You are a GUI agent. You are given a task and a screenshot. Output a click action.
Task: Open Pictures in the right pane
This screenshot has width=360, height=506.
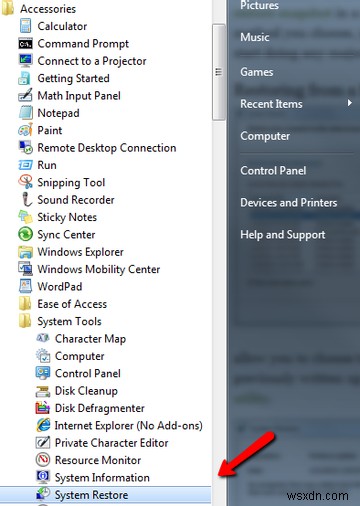[x=259, y=5]
